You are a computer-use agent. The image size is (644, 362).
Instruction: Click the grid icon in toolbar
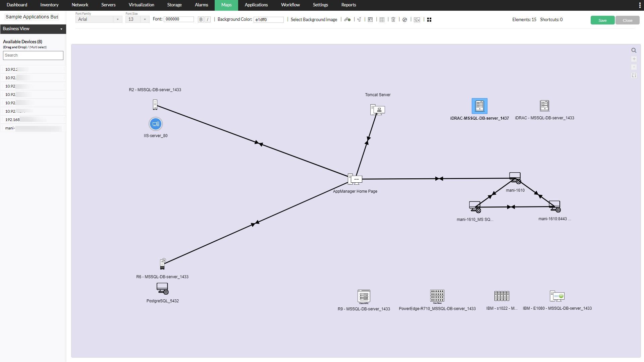click(x=382, y=20)
